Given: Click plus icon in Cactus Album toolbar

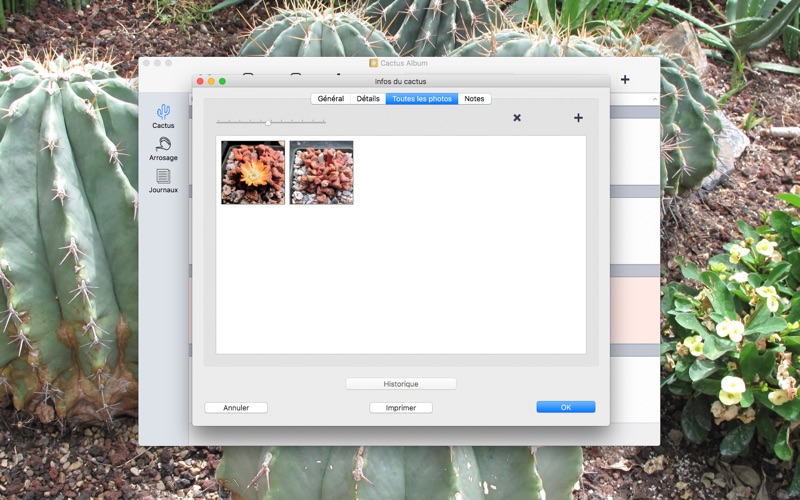Looking at the screenshot, I should click(x=625, y=79).
